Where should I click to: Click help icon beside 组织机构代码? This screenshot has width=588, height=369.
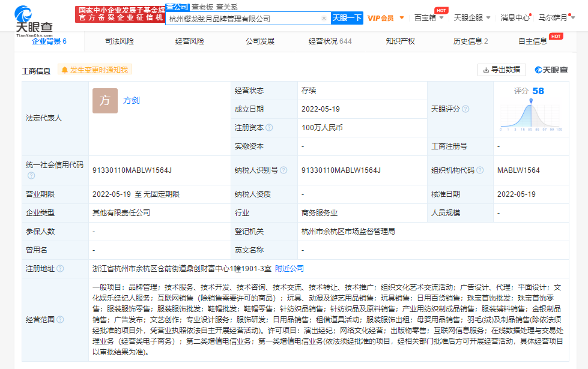(480, 170)
